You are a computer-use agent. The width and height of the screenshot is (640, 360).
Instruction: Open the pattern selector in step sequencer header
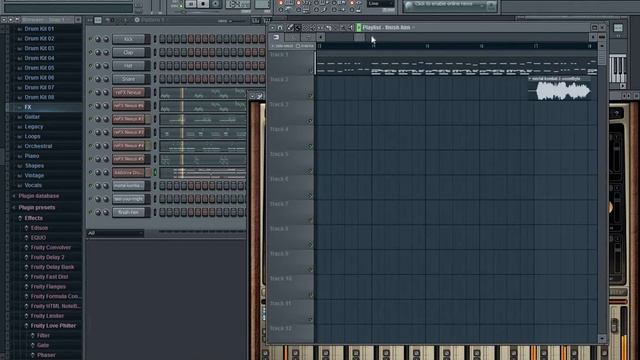(153, 20)
